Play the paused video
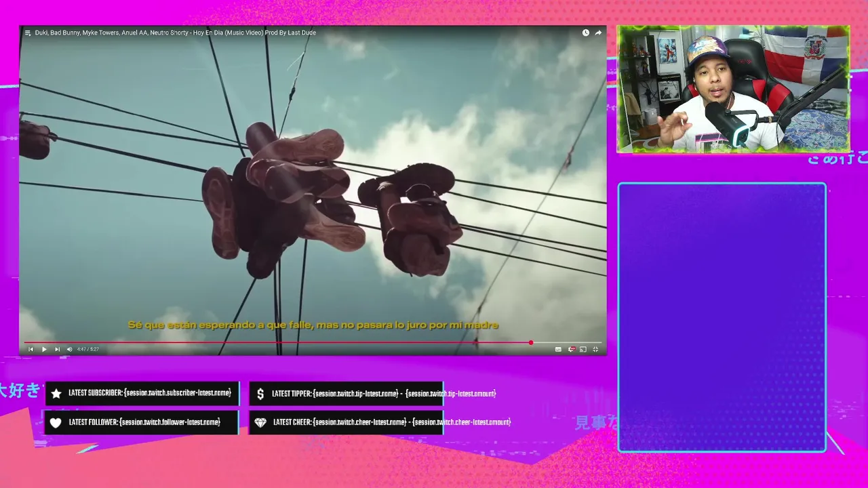The height and width of the screenshot is (488, 868). tap(44, 349)
